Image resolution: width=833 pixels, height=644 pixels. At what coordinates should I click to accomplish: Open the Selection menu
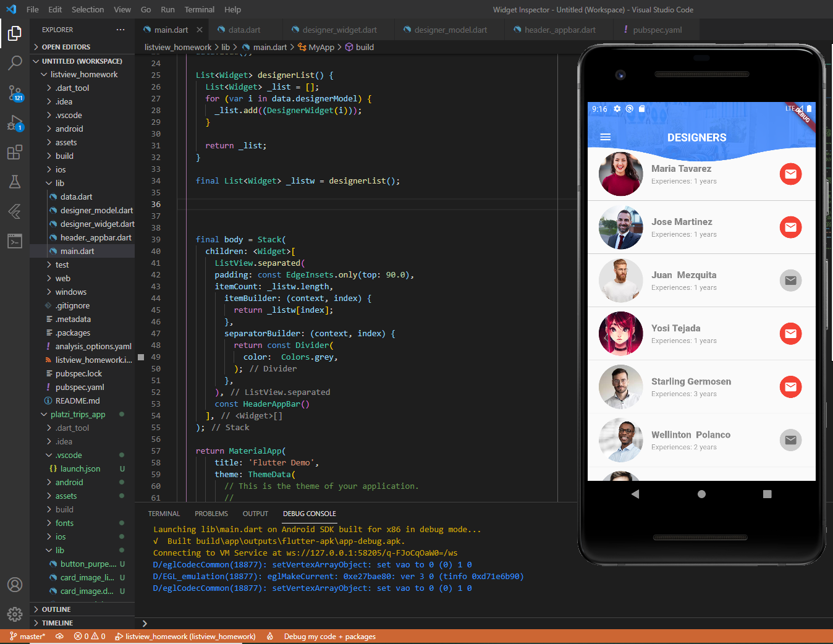click(x=88, y=9)
